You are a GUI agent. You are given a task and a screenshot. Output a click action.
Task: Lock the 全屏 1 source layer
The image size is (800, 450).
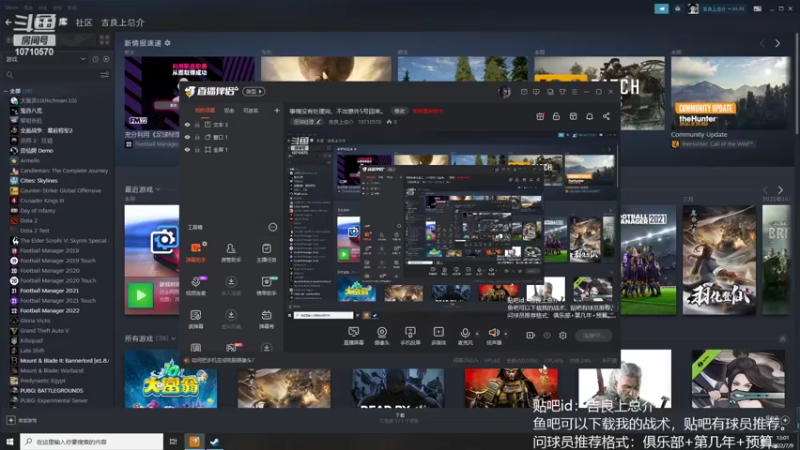click(x=197, y=149)
